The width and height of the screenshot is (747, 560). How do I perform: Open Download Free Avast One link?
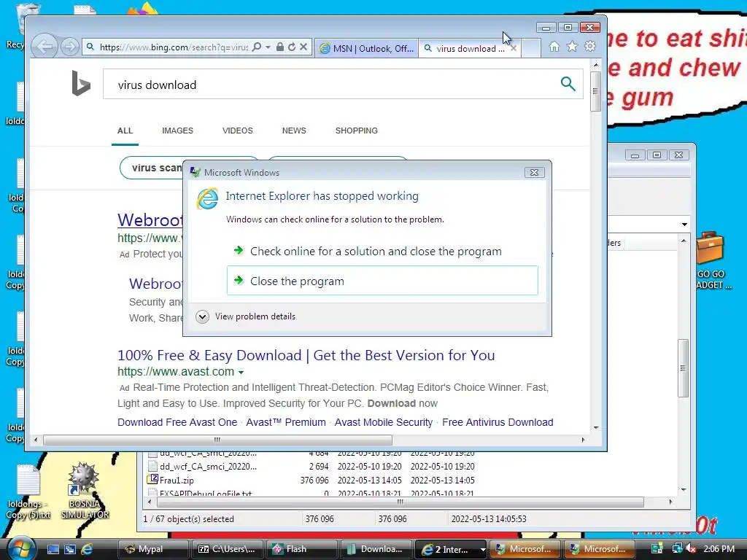[177, 422]
